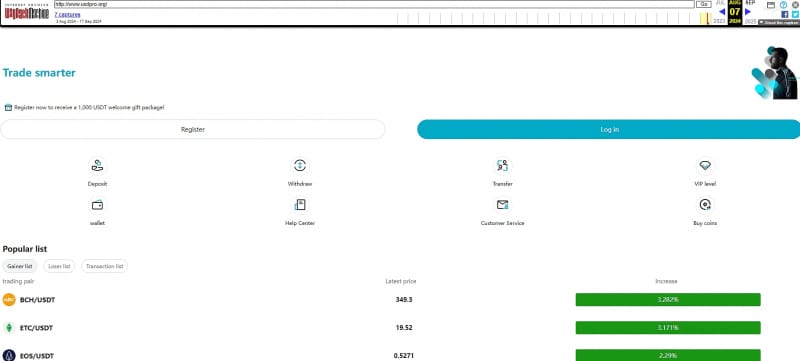The height and width of the screenshot is (361, 800).
Task: Share capture on Facebook
Action: coord(785,14)
